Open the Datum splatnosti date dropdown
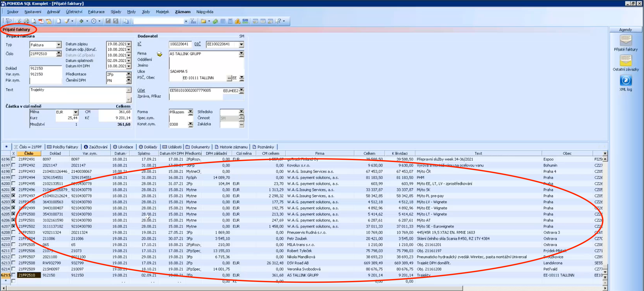This screenshot has width=644, height=291. (x=129, y=61)
